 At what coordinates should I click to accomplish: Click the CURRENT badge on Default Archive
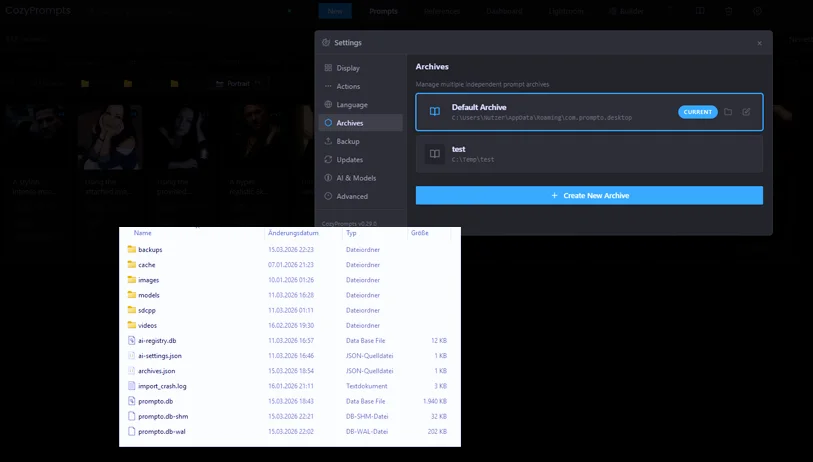point(697,112)
